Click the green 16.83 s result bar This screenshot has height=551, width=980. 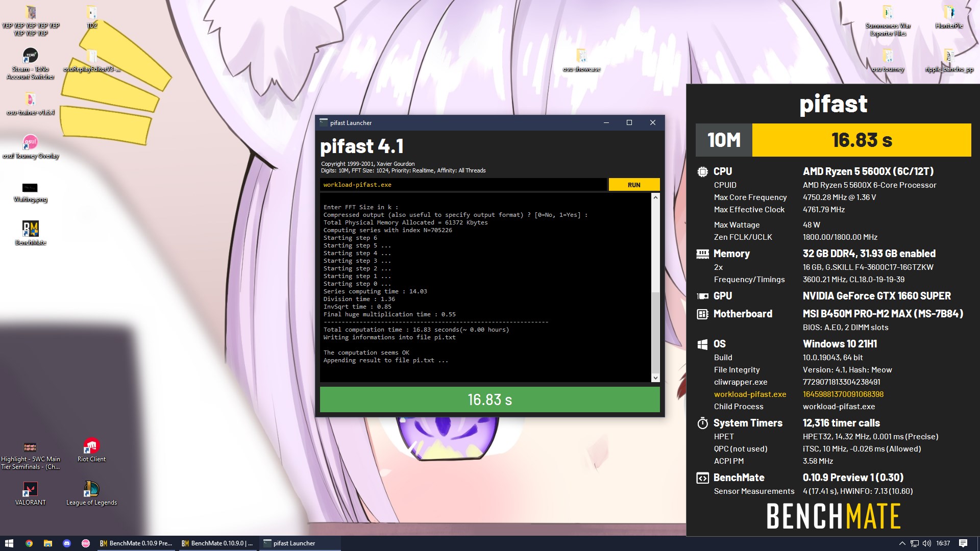[x=489, y=399]
